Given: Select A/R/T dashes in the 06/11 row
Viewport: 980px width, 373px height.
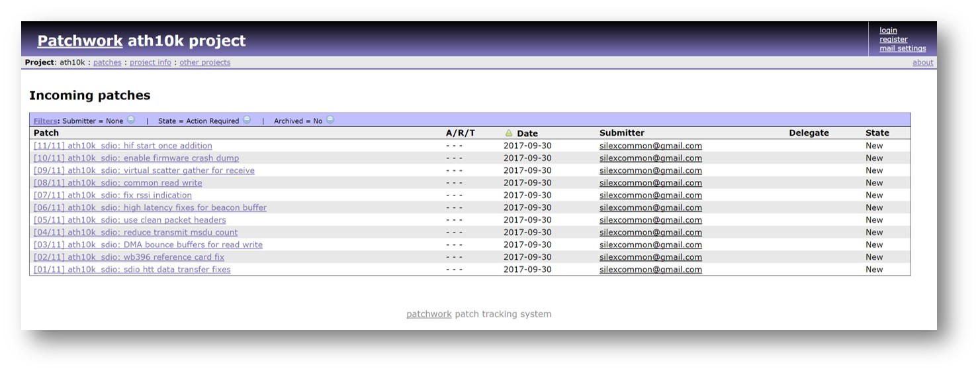Looking at the screenshot, I should pyautogui.click(x=454, y=207).
